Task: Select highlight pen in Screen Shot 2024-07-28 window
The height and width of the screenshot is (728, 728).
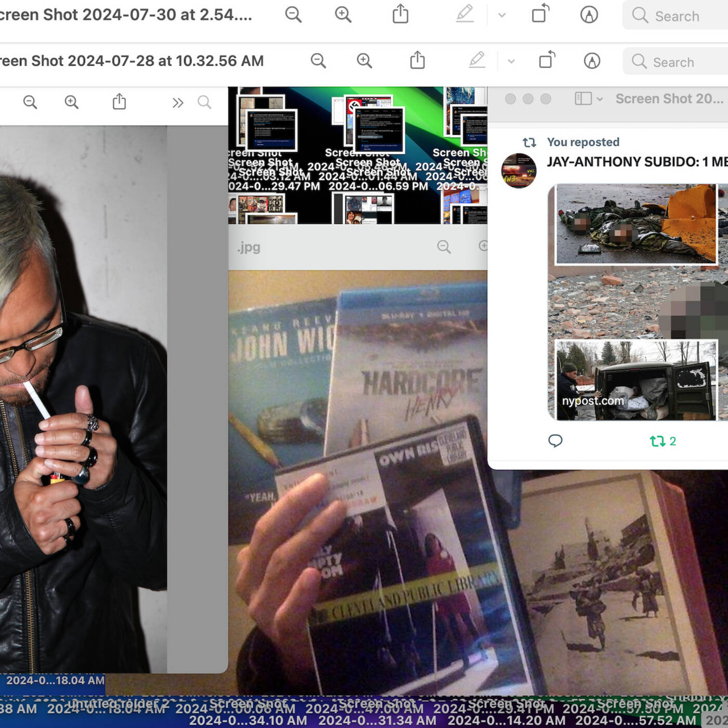Action: pos(477,60)
